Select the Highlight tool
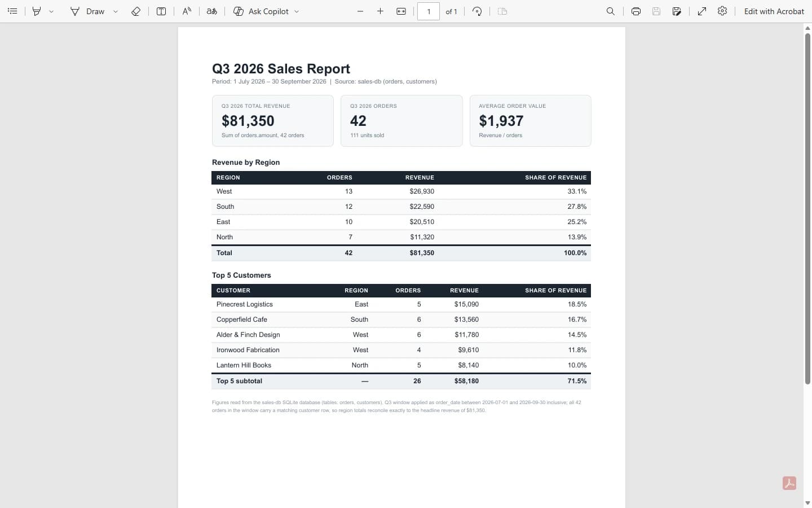 click(x=37, y=11)
